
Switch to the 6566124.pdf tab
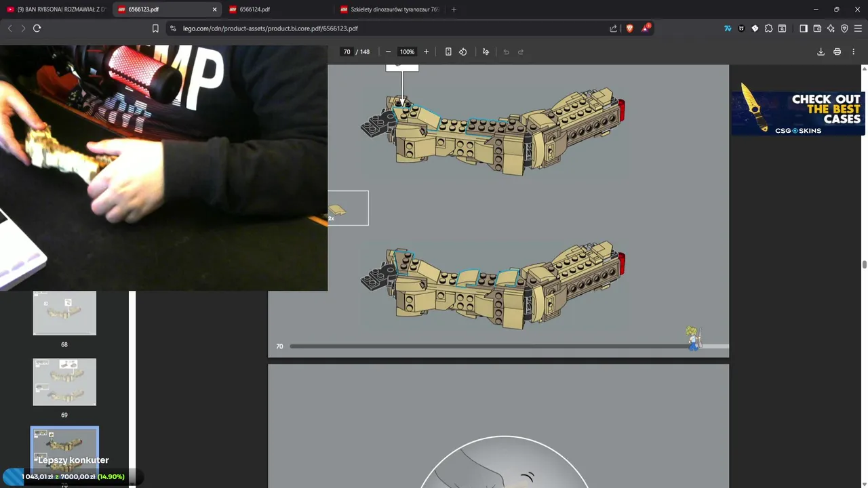(278, 9)
